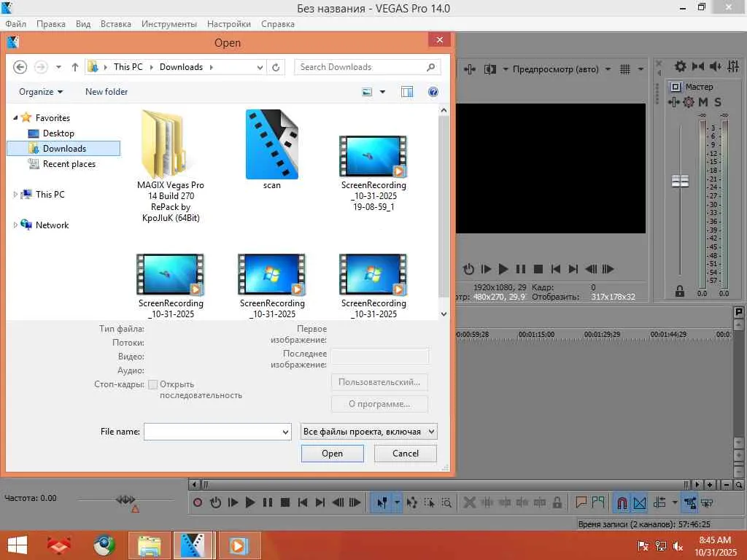747x560 pixels.
Task: Open Master bus settings gear icon
Action: (681, 66)
